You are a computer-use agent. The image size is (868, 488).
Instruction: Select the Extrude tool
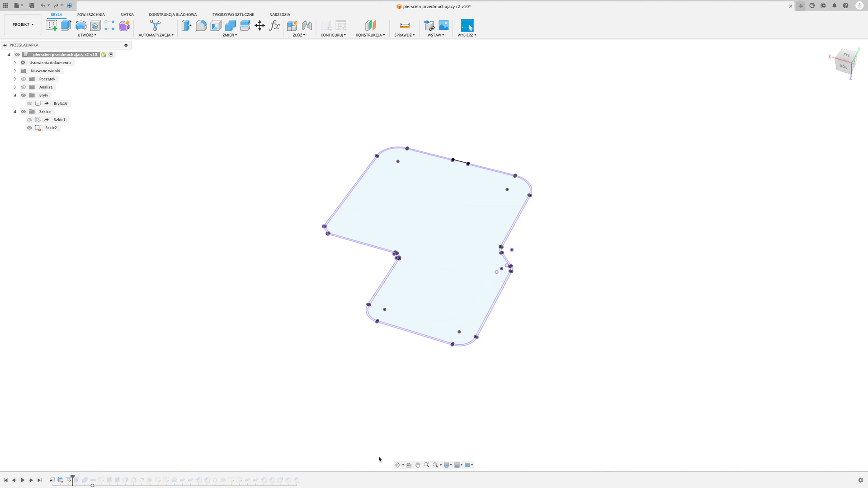tap(66, 26)
